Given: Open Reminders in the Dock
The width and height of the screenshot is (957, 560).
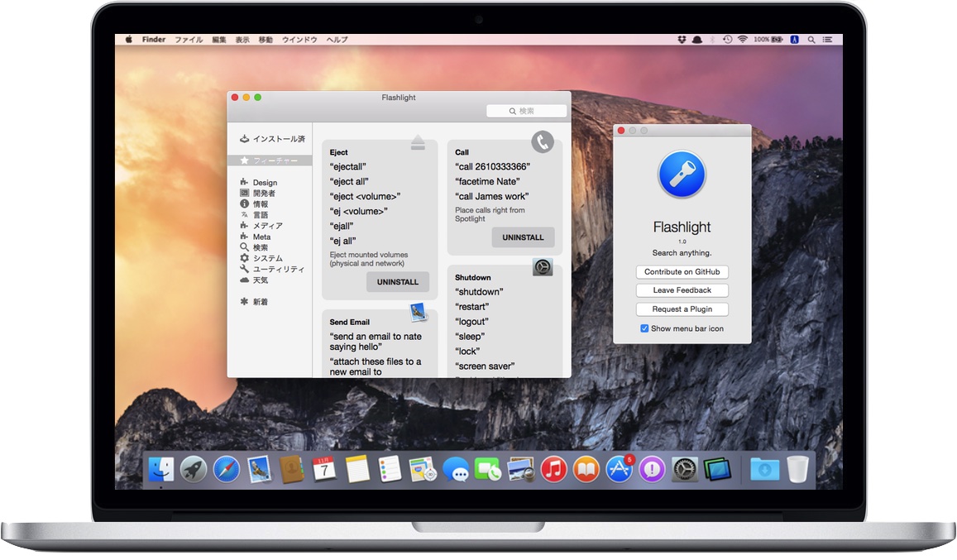Looking at the screenshot, I should coord(390,470).
